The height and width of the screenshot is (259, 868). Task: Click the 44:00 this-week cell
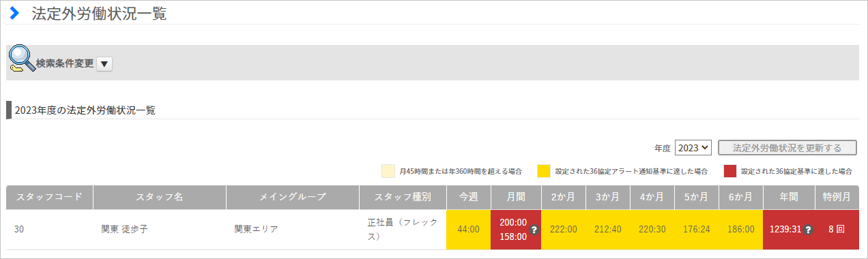tap(468, 230)
